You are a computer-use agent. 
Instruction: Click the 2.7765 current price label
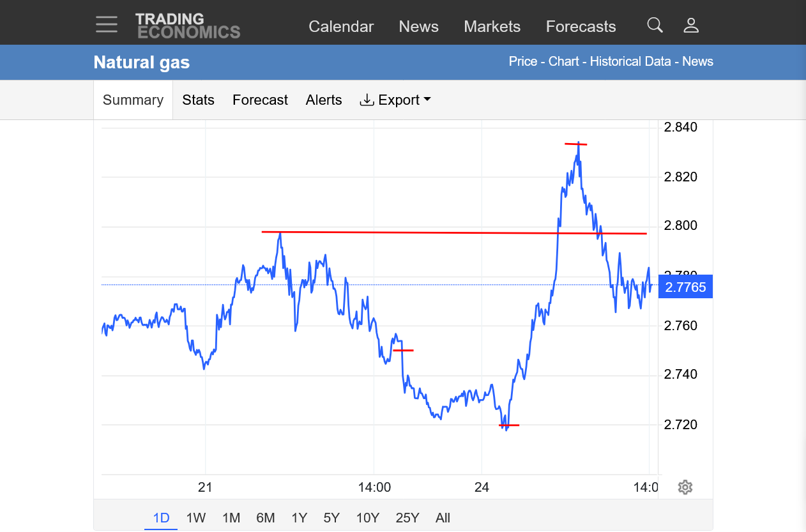[x=685, y=287]
